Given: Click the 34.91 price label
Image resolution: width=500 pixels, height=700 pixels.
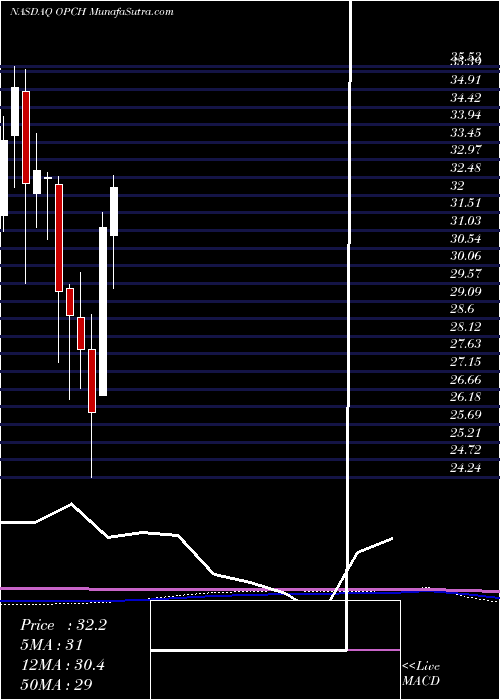Looking at the screenshot, I should (466, 80).
